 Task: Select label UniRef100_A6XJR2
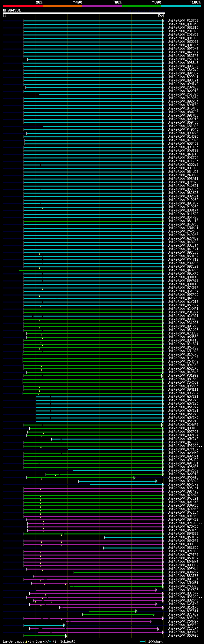tap(183, 485)
